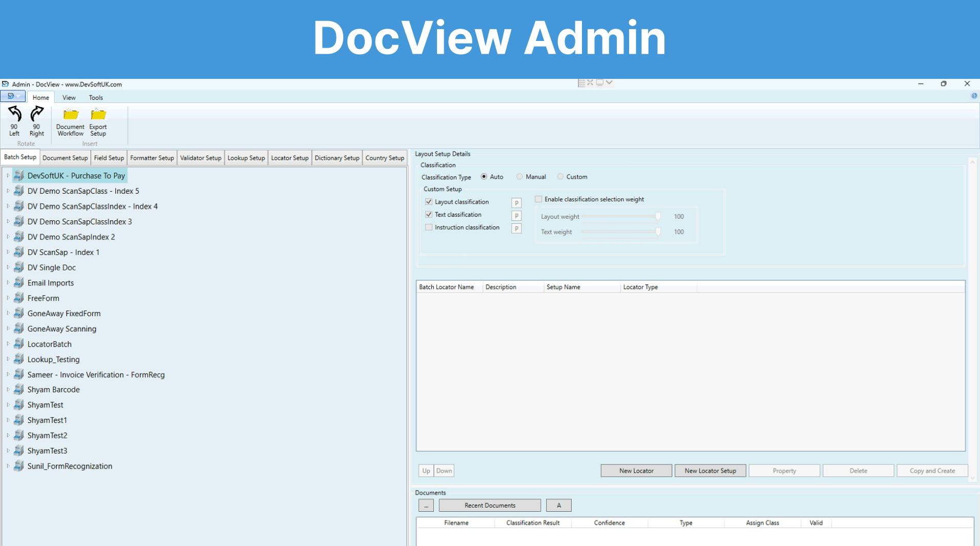
Task: Select the Manual classification type radio button
Action: 520,177
